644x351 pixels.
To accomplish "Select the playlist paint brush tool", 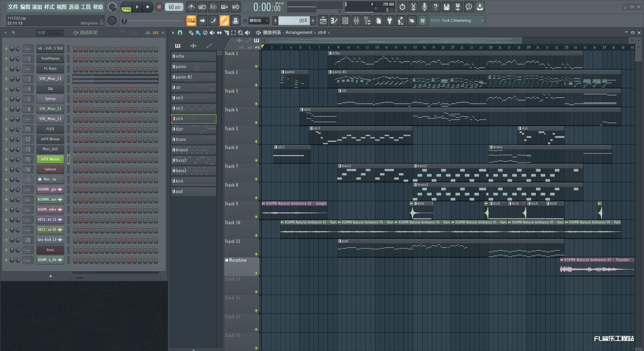I will tap(198, 33).
